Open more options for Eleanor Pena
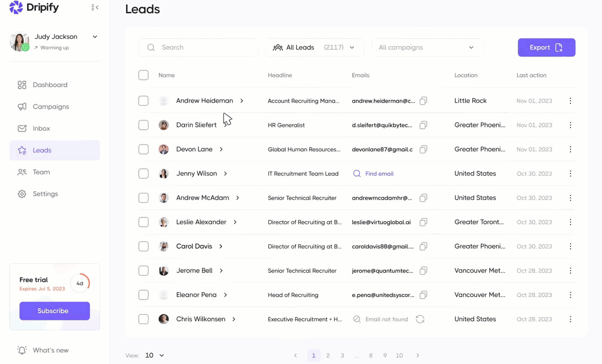Viewport: 602px width, 364px height. point(571,295)
